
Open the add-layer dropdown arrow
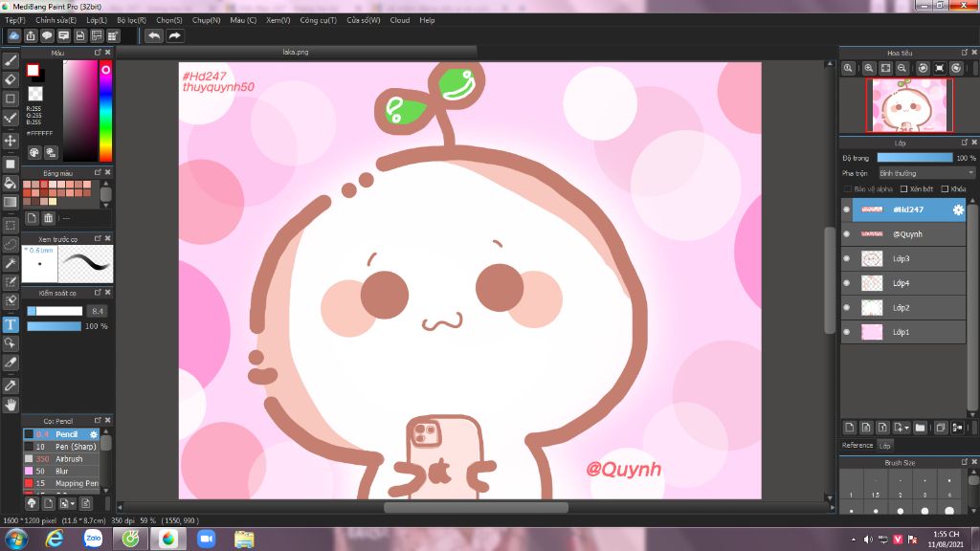[x=906, y=428]
